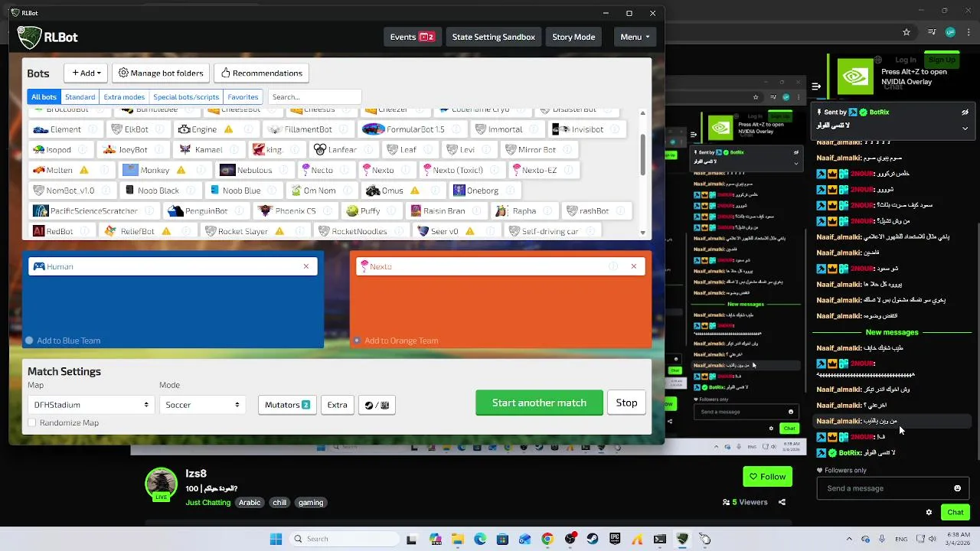980x551 pixels.
Task: Follow the lzs8 channel
Action: coord(767,476)
